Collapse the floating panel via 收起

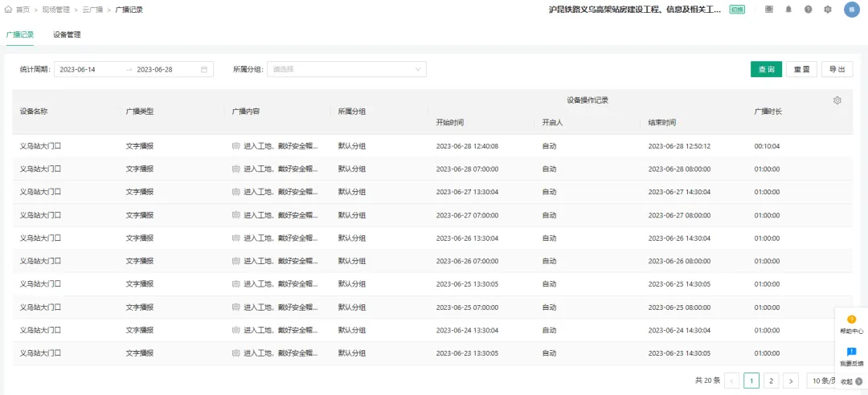pyautogui.click(x=851, y=381)
